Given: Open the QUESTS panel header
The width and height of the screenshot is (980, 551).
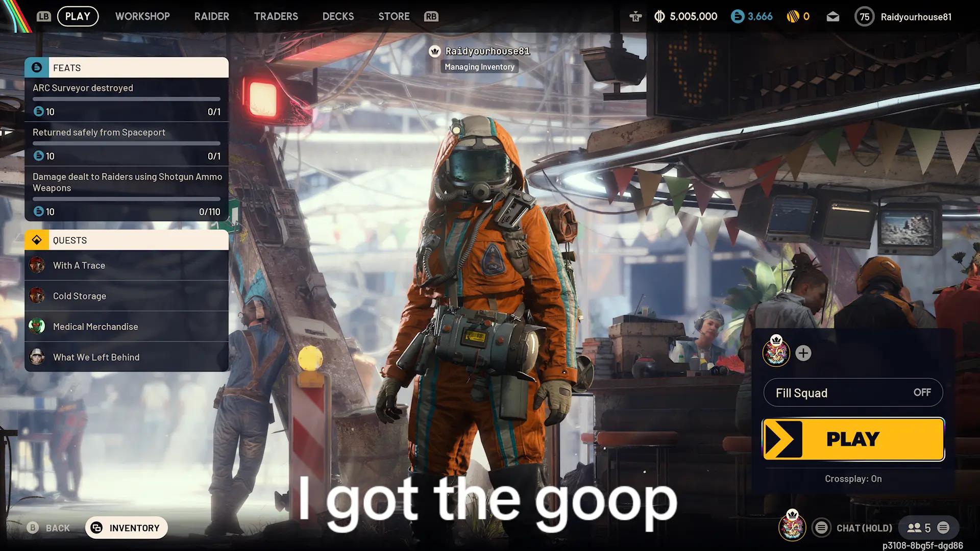Looking at the screenshot, I should pos(127,240).
